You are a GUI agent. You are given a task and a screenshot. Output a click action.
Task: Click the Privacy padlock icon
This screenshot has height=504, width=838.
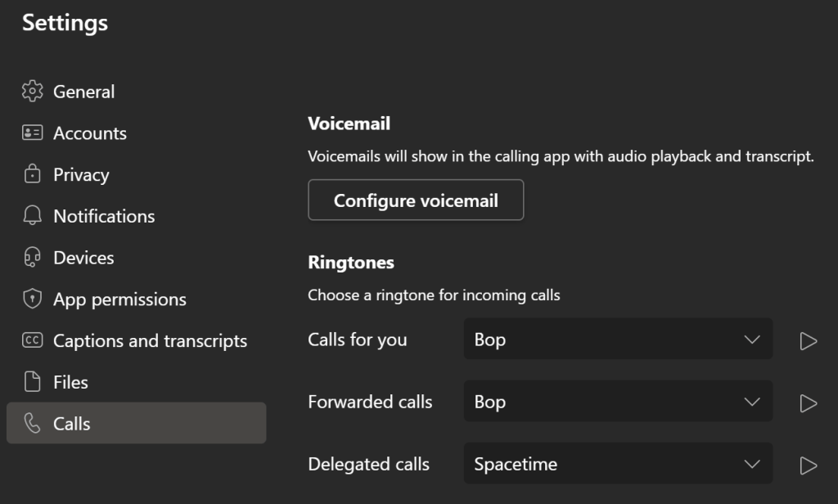[x=33, y=174]
